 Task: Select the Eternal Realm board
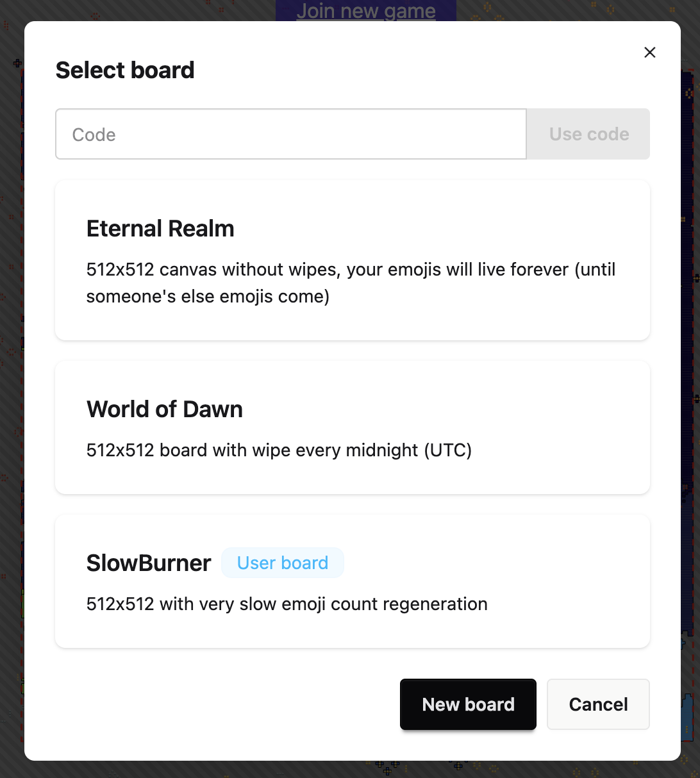pyautogui.click(x=160, y=229)
